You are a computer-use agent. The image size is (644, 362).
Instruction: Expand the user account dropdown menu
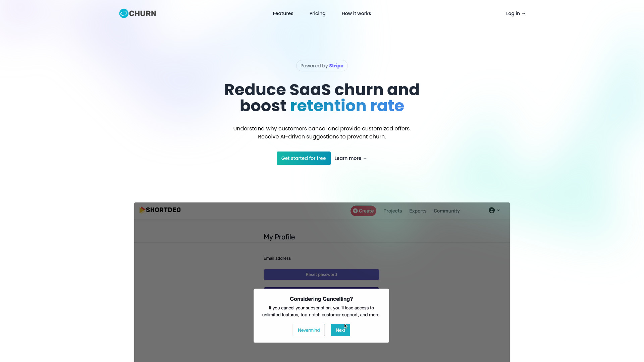pos(494,210)
